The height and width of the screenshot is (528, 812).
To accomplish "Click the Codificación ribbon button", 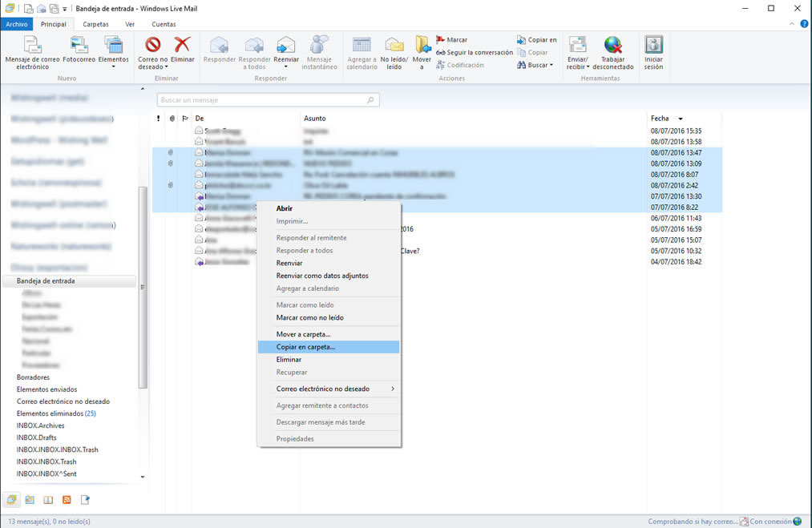I will (x=460, y=65).
